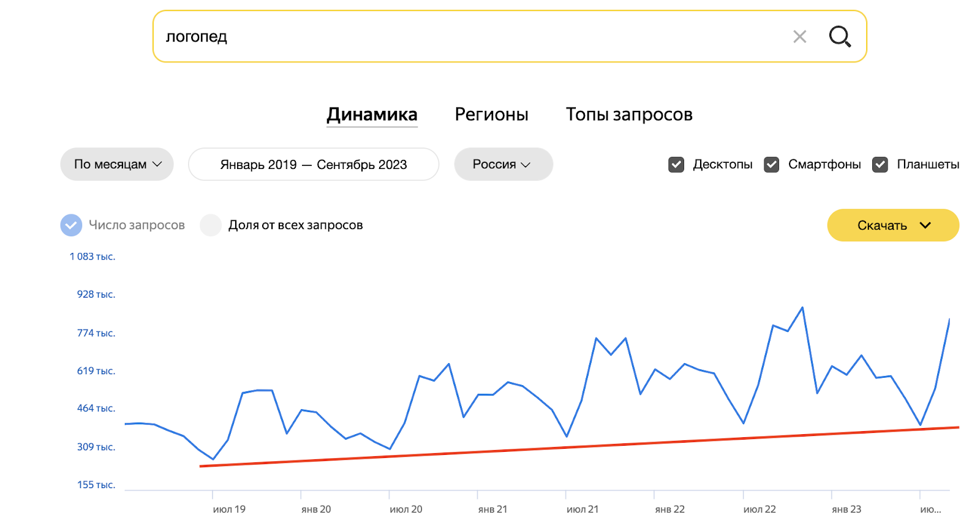Click the янв 21 timeline label
980x526 pixels.
pos(493,509)
